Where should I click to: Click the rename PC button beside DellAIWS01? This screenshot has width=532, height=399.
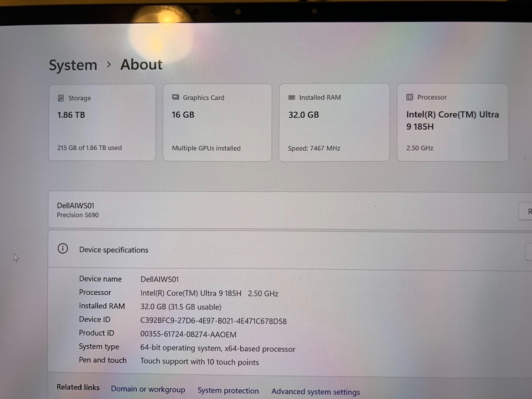click(525, 212)
